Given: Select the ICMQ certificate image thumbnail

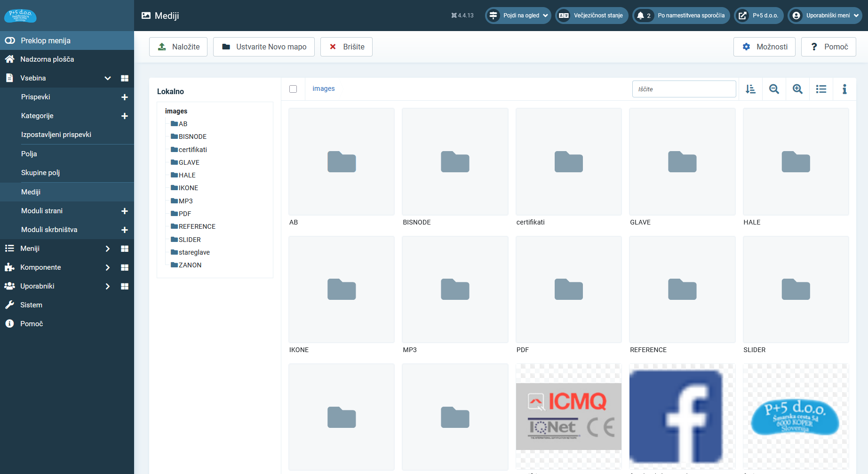Looking at the screenshot, I should tap(568, 417).
